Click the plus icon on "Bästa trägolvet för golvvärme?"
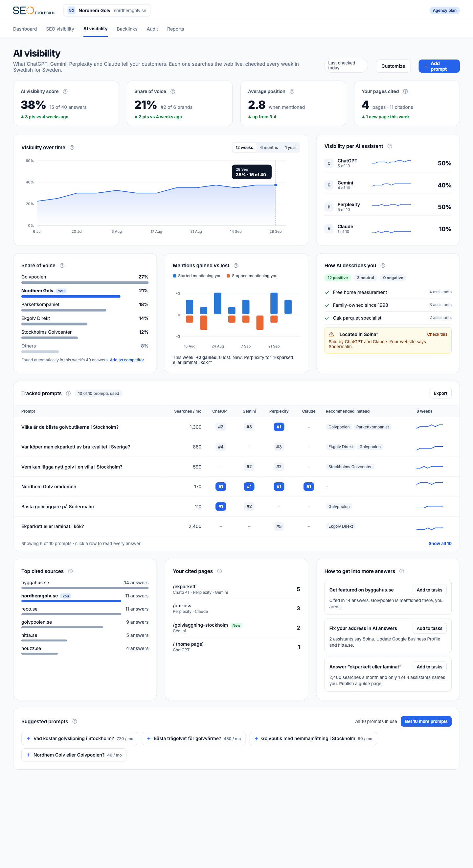 pyautogui.click(x=149, y=738)
